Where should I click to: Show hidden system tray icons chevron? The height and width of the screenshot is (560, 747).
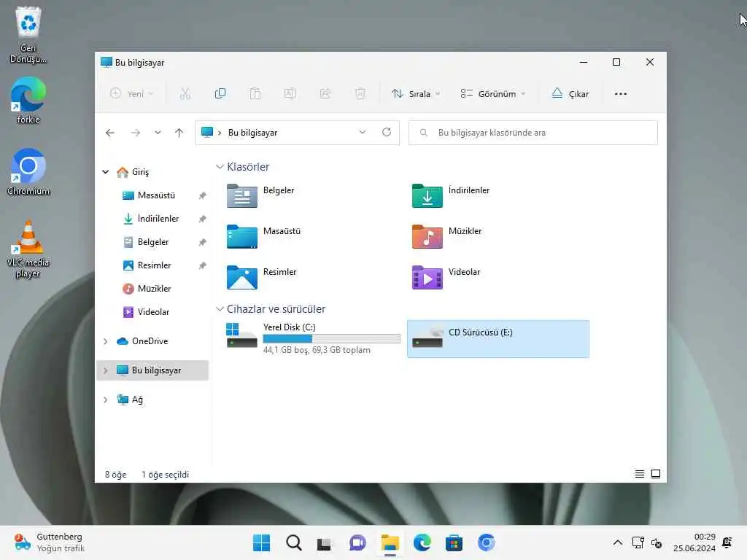[617, 542]
